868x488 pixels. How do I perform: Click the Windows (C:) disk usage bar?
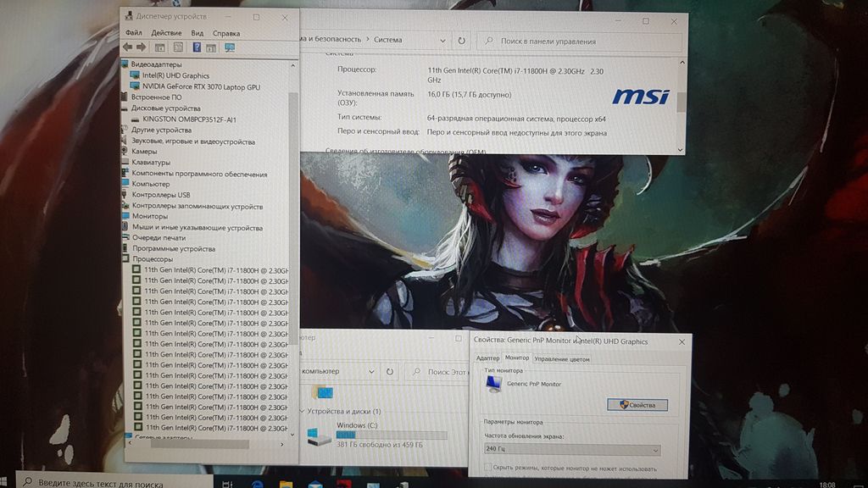click(392, 435)
